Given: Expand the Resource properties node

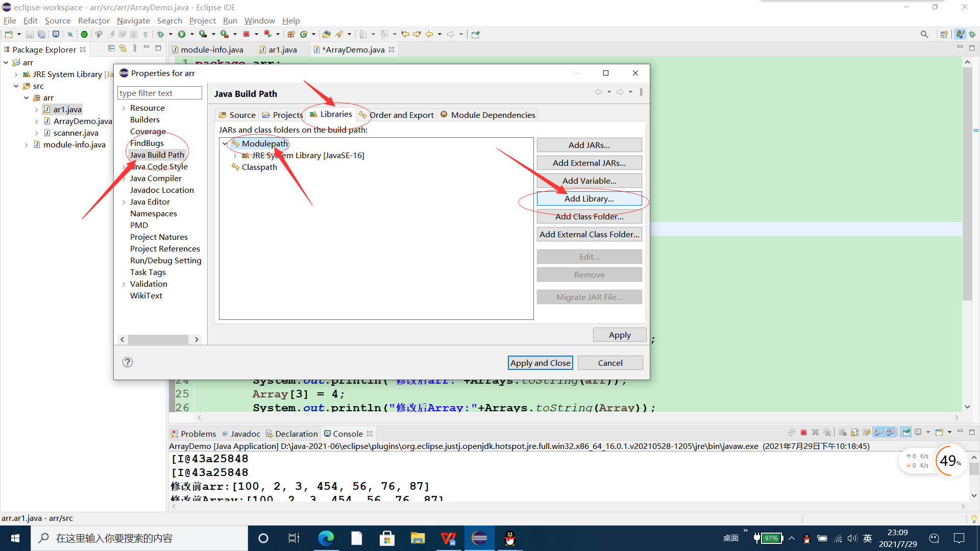Looking at the screenshot, I should coord(124,108).
